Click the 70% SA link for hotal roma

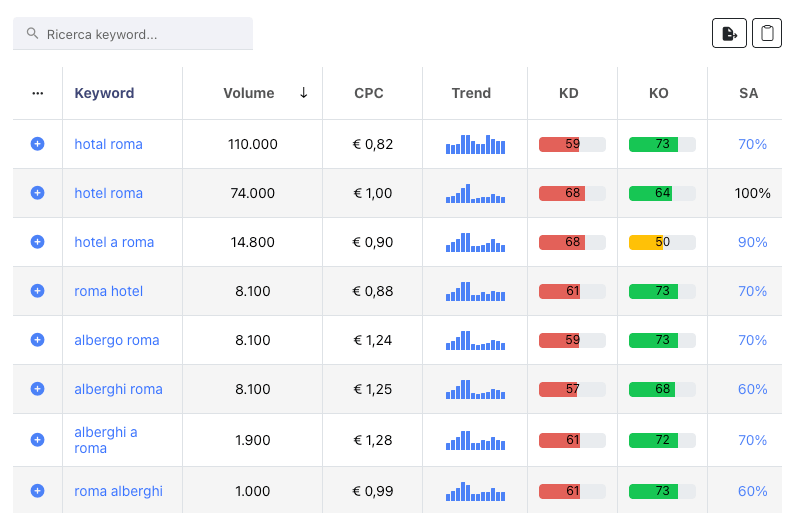pos(752,144)
